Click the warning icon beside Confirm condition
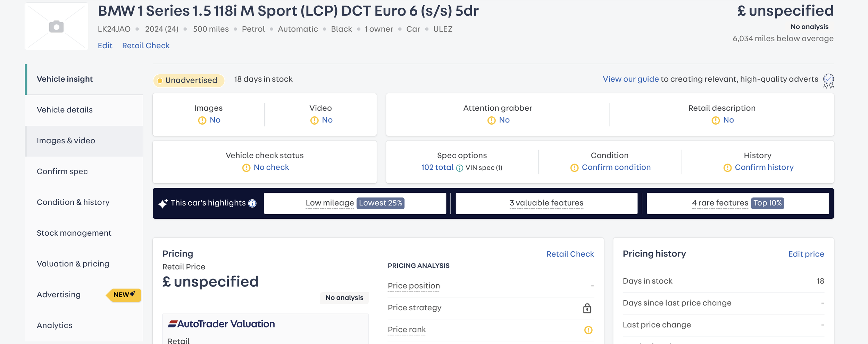868x344 pixels. (x=574, y=168)
